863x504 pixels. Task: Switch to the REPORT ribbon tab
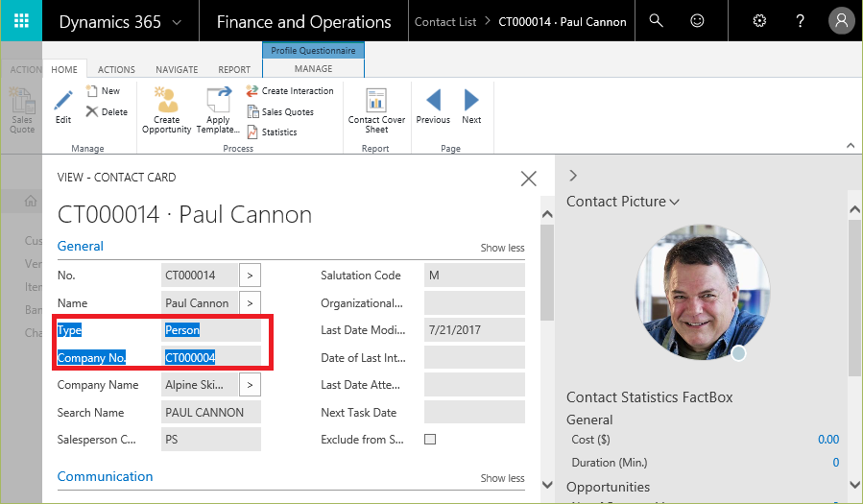click(x=234, y=69)
